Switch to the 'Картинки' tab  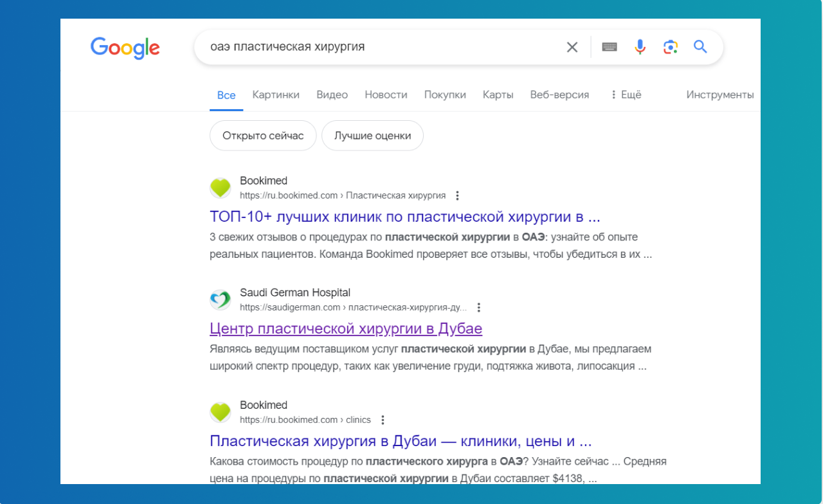coord(276,94)
